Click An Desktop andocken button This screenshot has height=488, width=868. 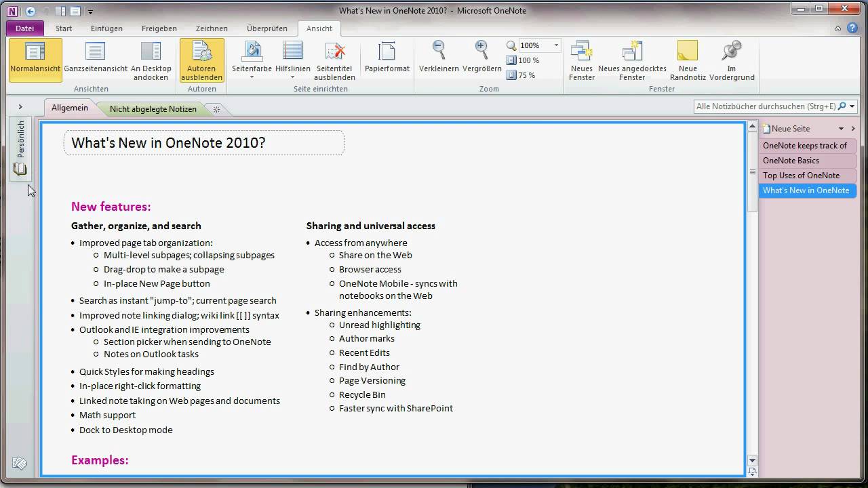[x=151, y=61]
